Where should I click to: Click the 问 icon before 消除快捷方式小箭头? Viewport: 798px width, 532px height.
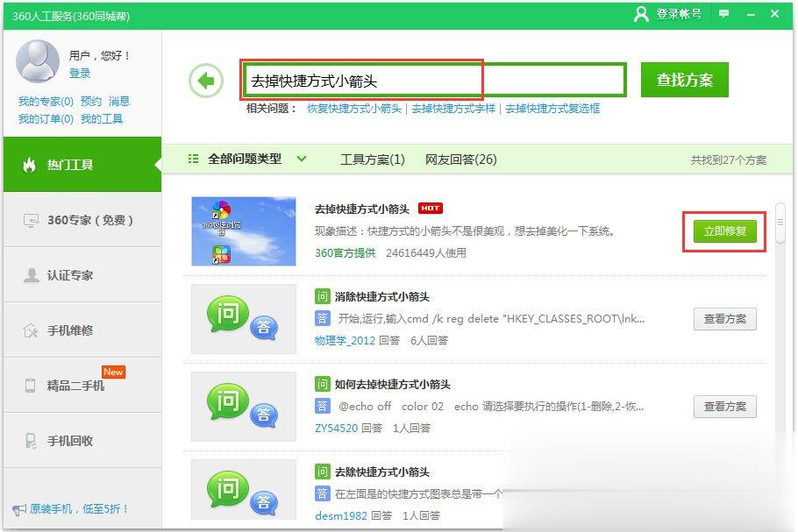pos(322,296)
